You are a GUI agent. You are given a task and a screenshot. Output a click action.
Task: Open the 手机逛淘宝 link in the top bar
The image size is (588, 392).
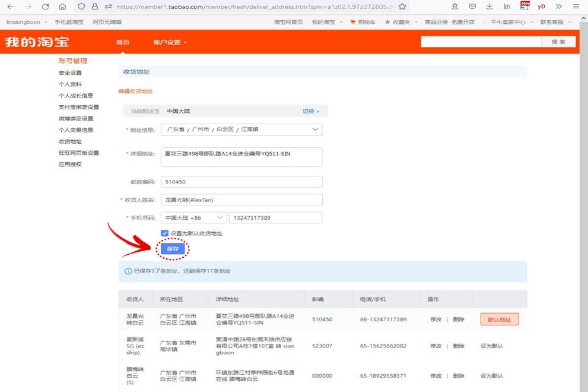click(x=69, y=22)
